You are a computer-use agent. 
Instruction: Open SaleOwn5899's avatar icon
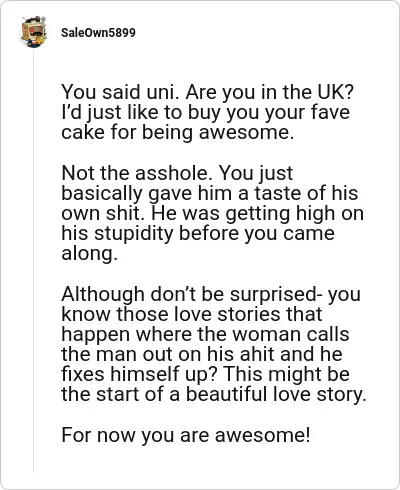[x=34, y=32]
